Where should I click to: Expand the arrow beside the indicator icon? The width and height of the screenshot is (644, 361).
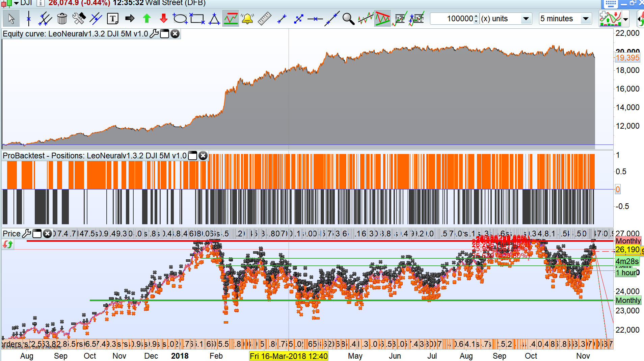(625, 19)
